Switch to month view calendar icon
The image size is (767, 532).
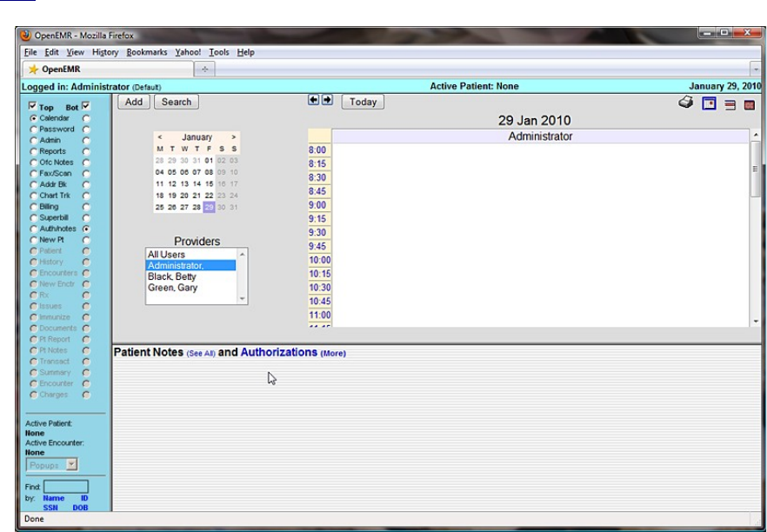click(750, 104)
